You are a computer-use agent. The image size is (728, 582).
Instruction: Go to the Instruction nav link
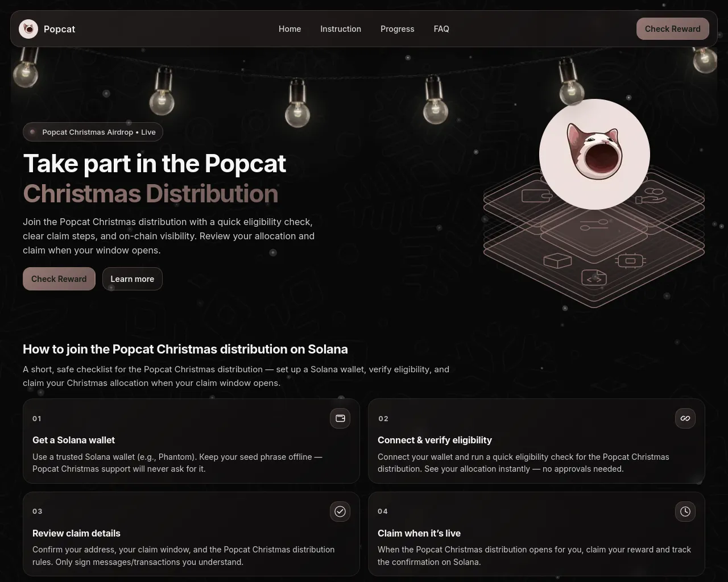tap(341, 29)
